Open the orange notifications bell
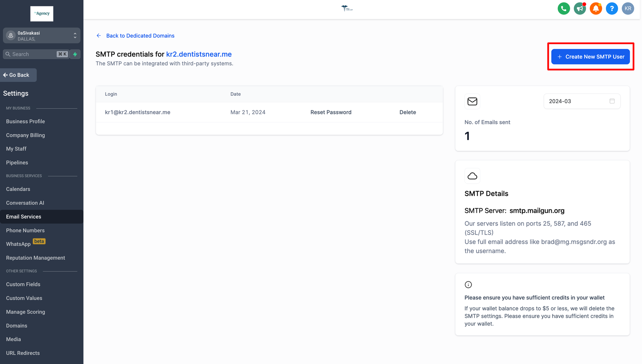The image size is (642, 364). tap(596, 8)
